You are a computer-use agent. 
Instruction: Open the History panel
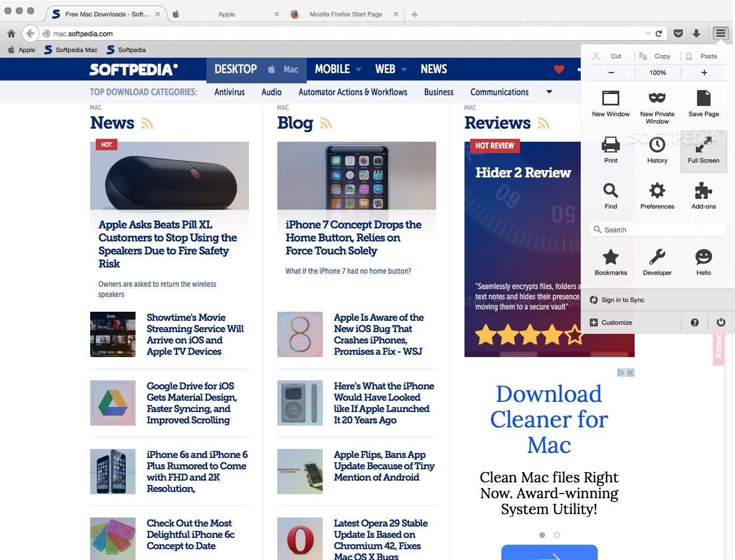[x=657, y=150]
